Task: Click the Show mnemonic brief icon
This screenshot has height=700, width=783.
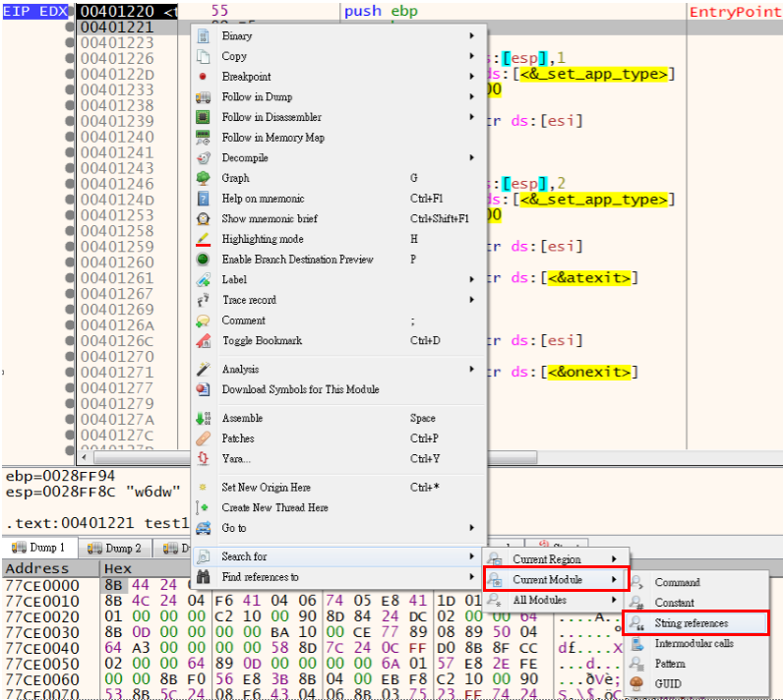Action: click(203, 218)
